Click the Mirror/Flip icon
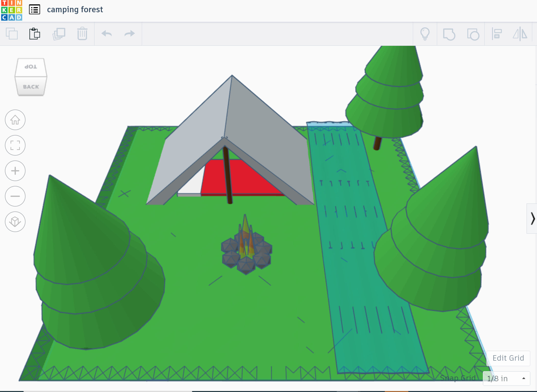Image resolution: width=537 pixels, height=392 pixels. tap(520, 34)
